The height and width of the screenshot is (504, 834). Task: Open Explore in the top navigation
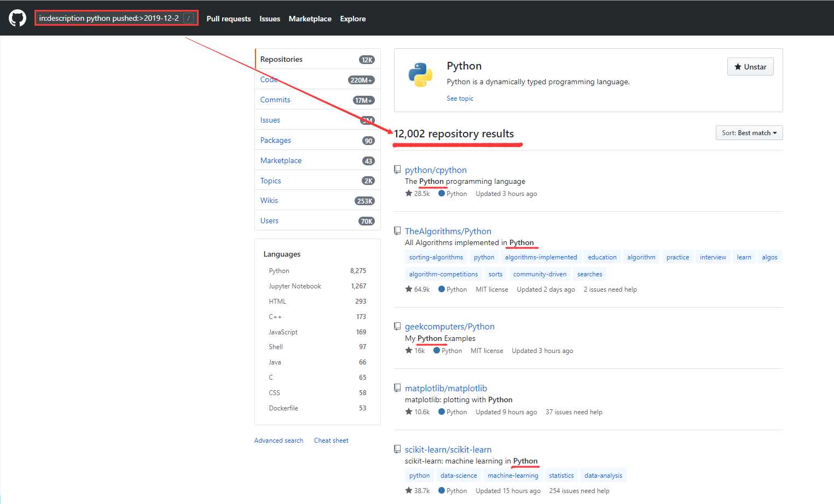click(353, 19)
